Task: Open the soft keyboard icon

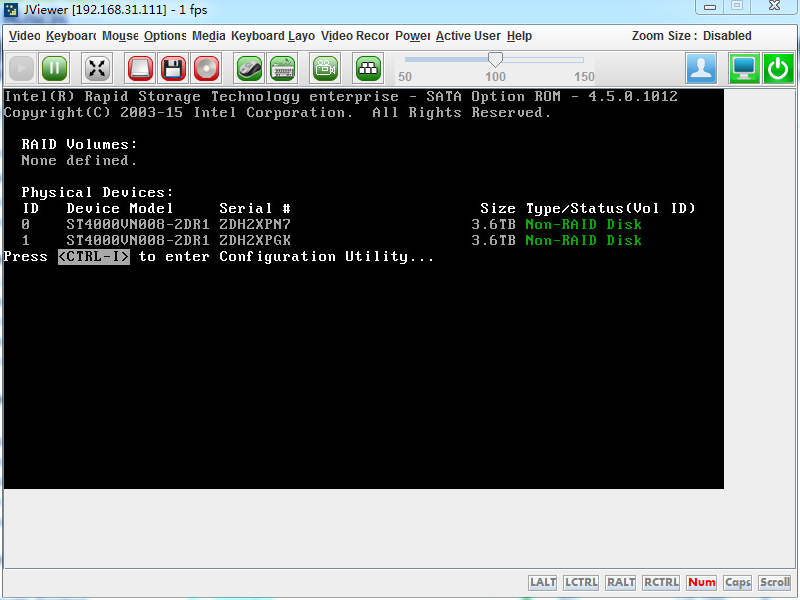Action: click(283, 68)
